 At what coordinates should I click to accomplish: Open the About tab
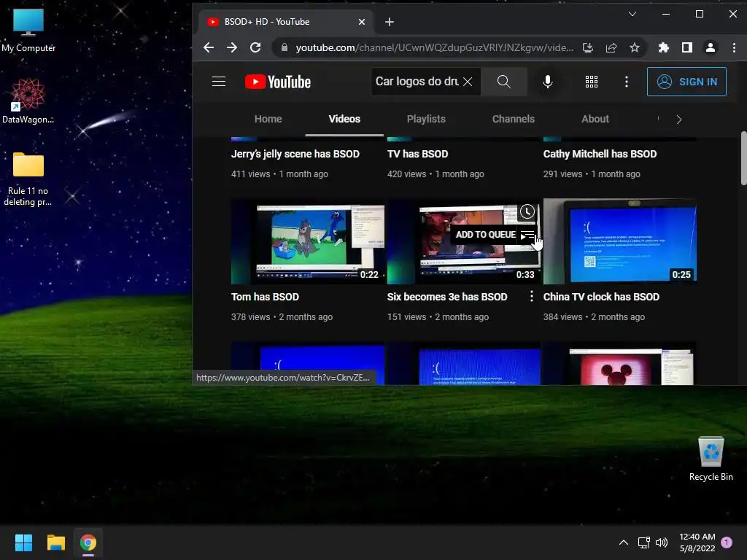595,119
